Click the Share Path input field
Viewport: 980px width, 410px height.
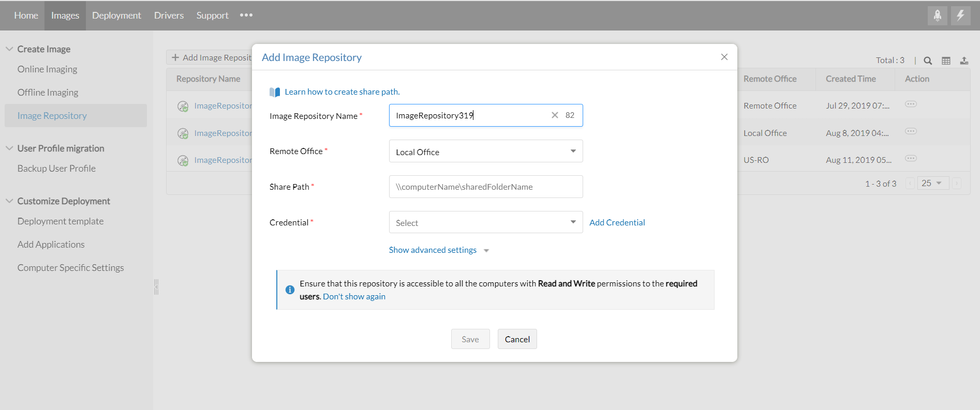point(485,187)
